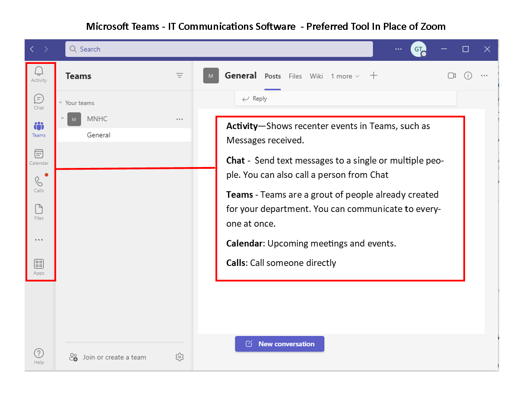The image size is (532, 411).
Task: Click the General channel title
Action: click(x=241, y=76)
